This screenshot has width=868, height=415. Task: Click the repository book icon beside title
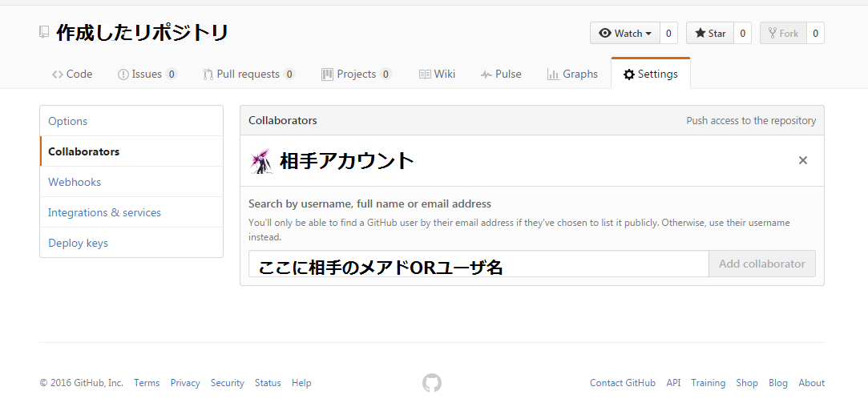(x=44, y=32)
